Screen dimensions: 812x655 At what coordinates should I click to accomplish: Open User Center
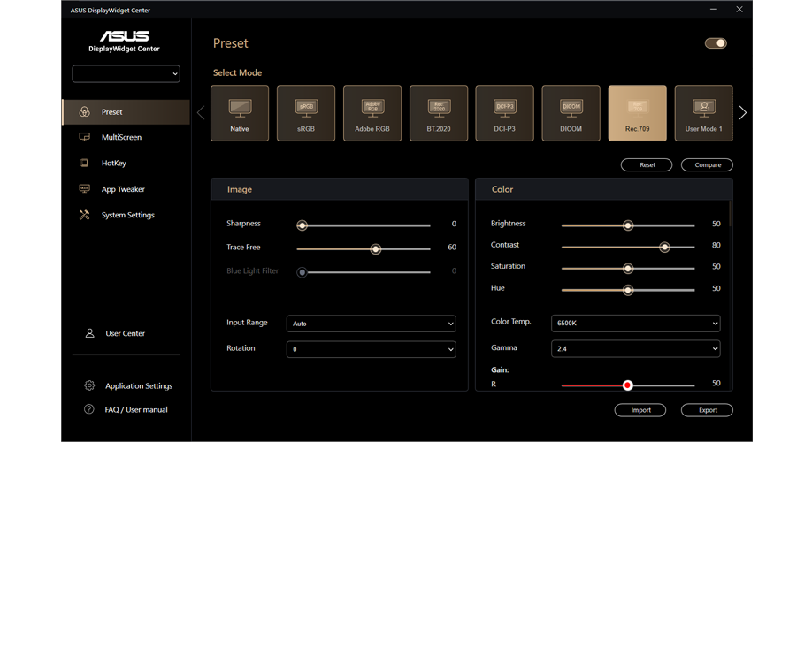(x=126, y=333)
